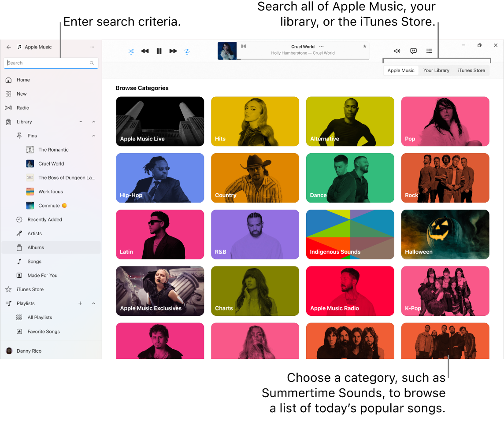Open the volume control

tap(397, 51)
